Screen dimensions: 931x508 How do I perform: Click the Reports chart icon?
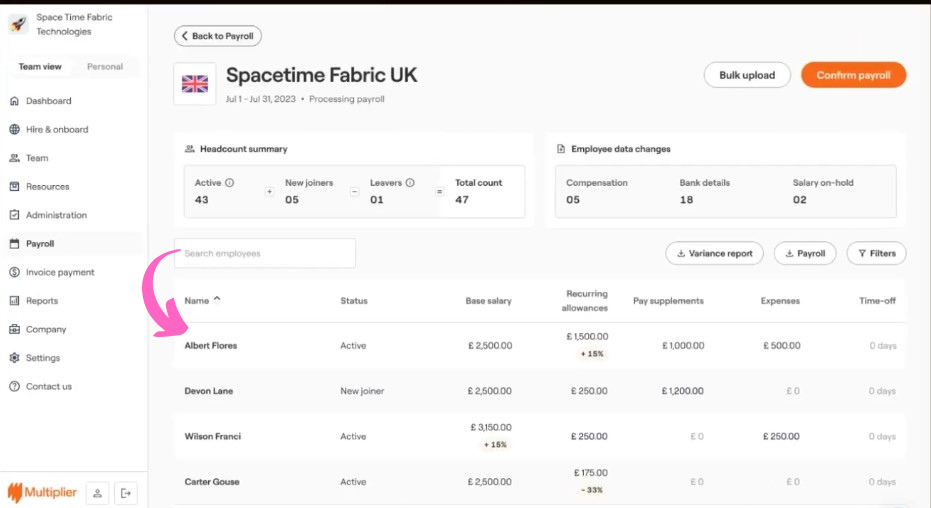point(14,301)
